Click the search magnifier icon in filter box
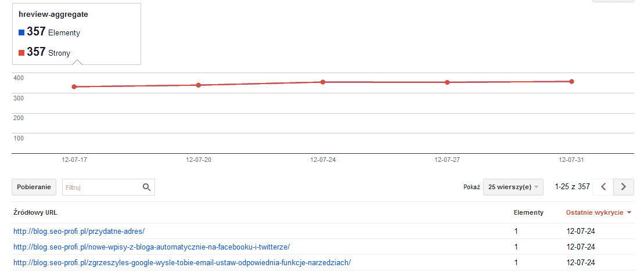The height and width of the screenshot is (271, 644). pos(146,187)
